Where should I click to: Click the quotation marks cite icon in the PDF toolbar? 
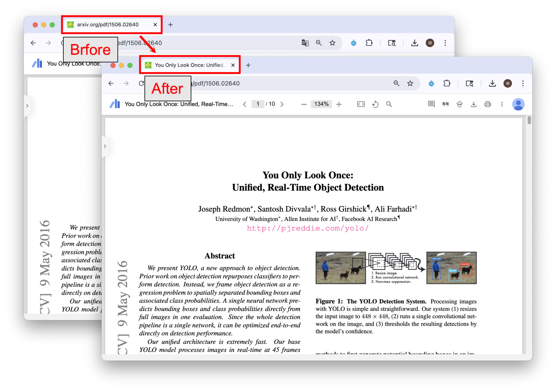click(445, 104)
